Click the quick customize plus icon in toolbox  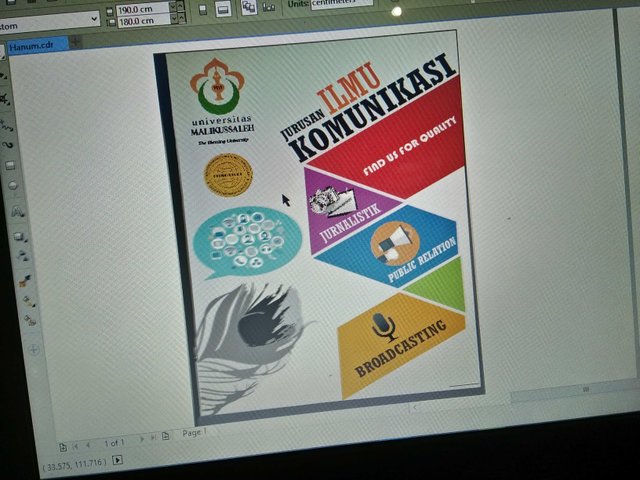click(34, 350)
